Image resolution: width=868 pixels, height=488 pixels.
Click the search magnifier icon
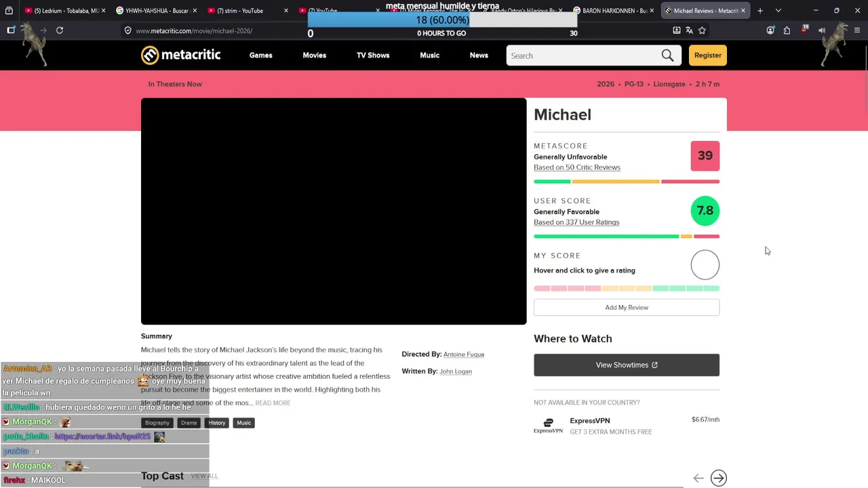pos(667,56)
